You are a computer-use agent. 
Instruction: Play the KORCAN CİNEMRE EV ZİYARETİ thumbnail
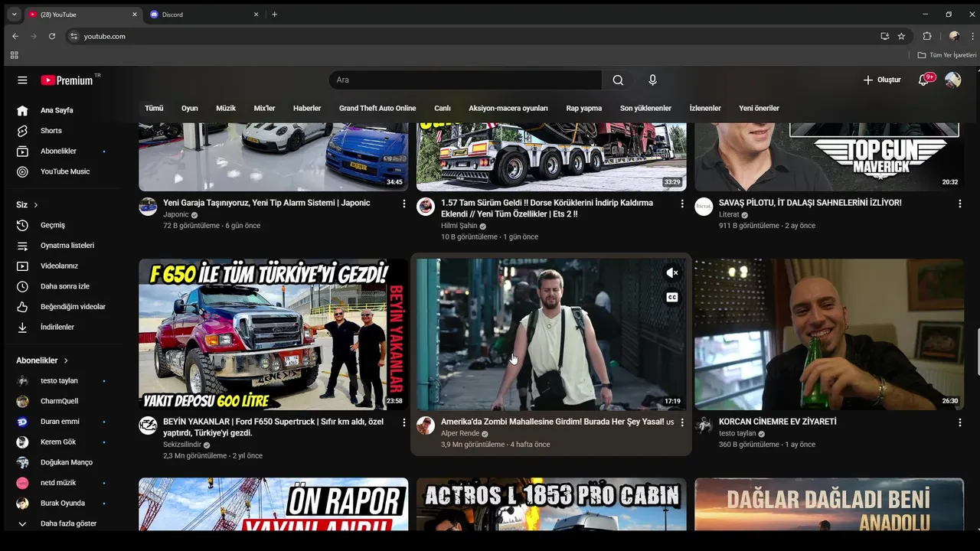point(829,334)
